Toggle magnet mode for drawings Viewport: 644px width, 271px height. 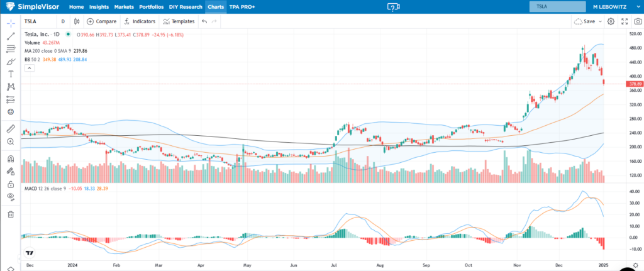(x=11, y=159)
